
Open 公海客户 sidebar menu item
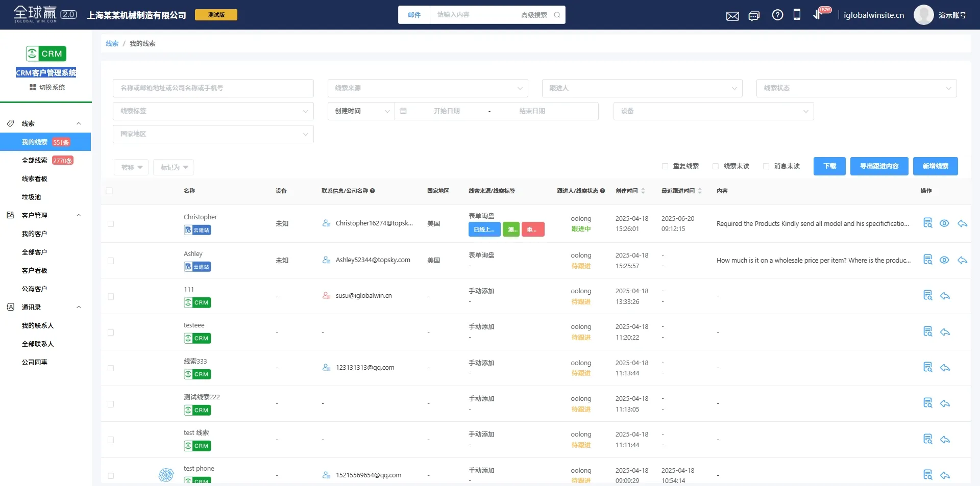point(34,289)
